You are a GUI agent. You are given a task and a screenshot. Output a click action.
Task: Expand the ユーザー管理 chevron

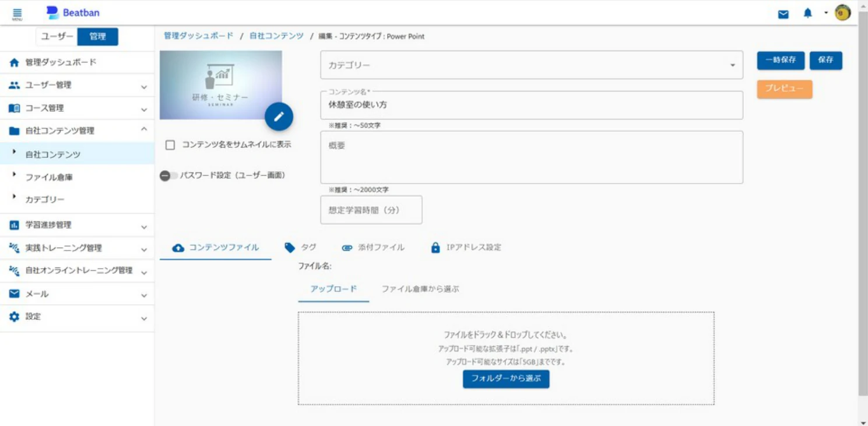coord(144,87)
